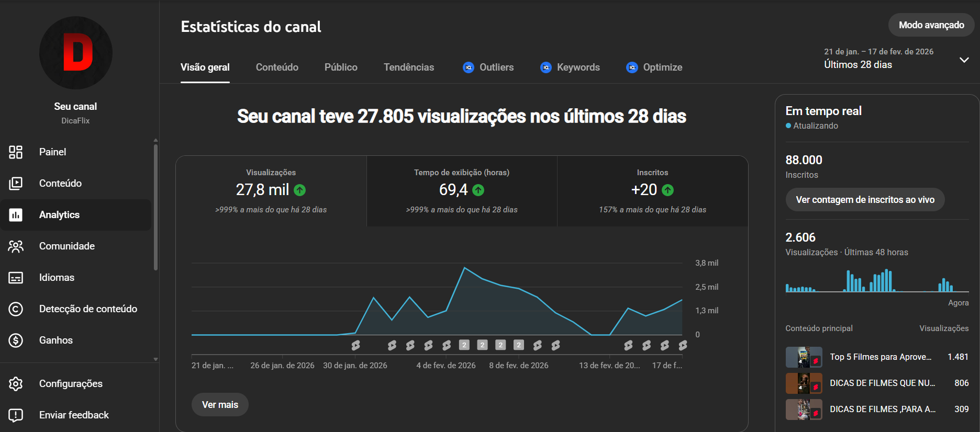The height and width of the screenshot is (432, 980).
Task: Open the vidIQ Optimize tab
Action: coord(654,67)
